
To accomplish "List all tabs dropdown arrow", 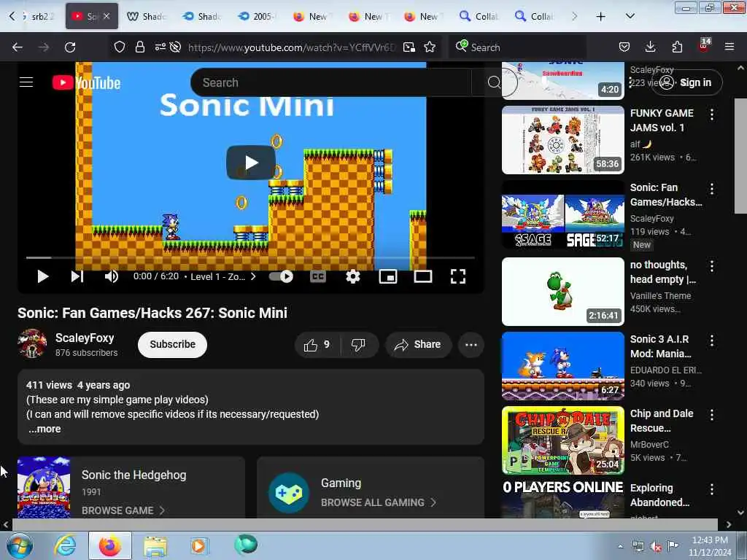I will [x=630, y=16].
